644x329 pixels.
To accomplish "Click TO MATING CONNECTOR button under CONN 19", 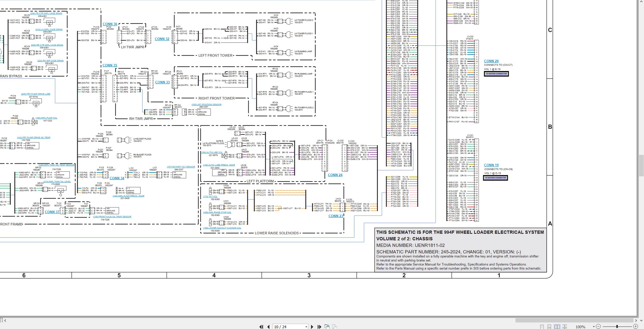I will (495, 178).
